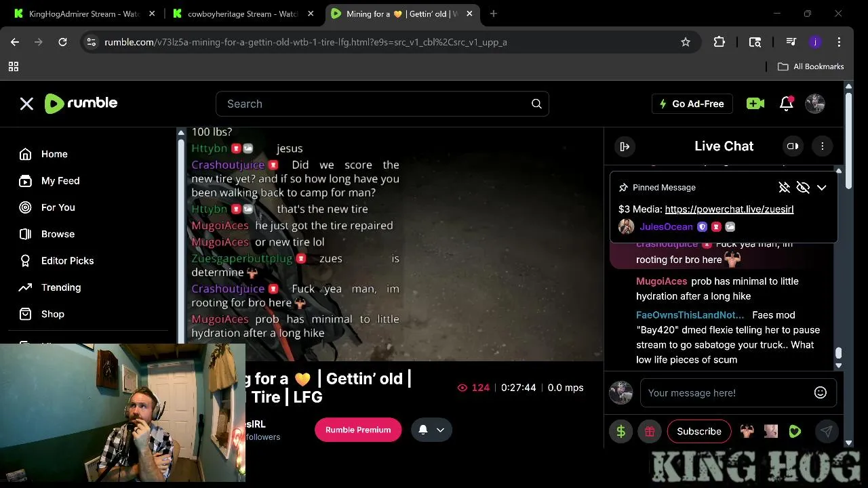Focus the chat message input

(x=726, y=392)
